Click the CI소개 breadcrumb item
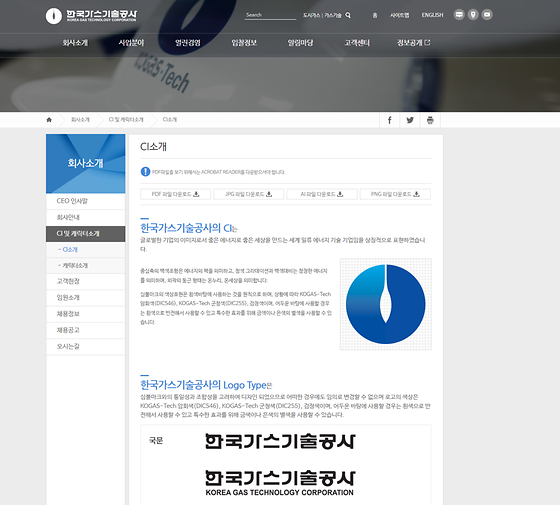 pyautogui.click(x=170, y=120)
